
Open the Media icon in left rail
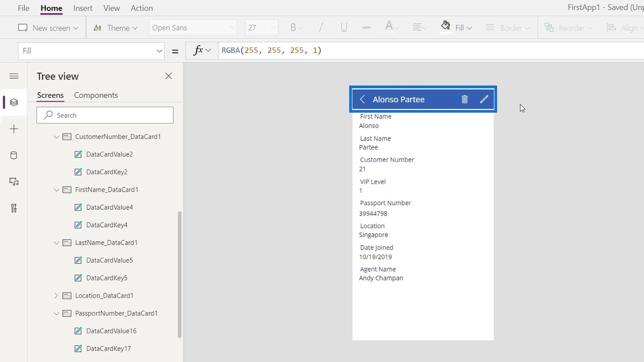[x=14, y=182]
